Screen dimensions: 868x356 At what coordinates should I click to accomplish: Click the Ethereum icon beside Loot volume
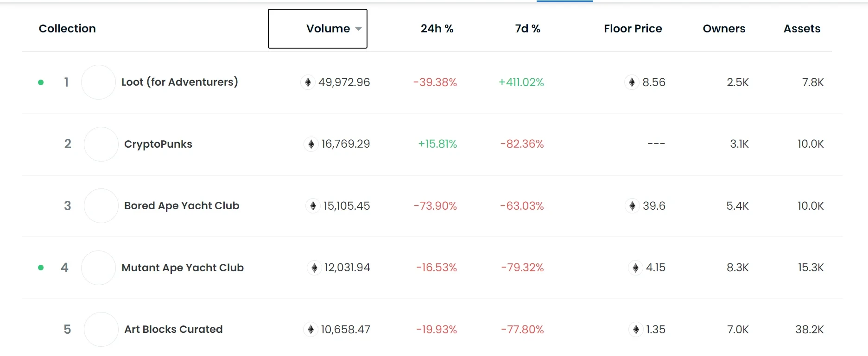(308, 82)
